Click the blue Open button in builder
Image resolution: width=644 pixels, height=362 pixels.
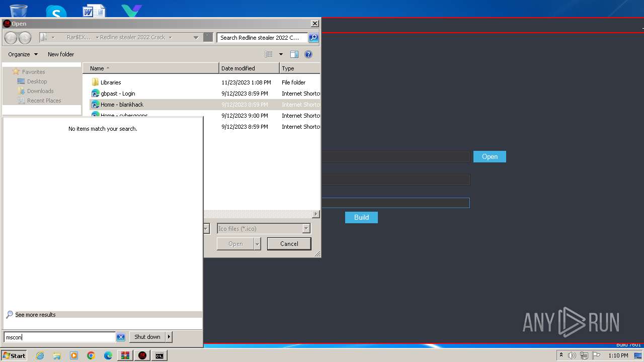pos(490,157)
